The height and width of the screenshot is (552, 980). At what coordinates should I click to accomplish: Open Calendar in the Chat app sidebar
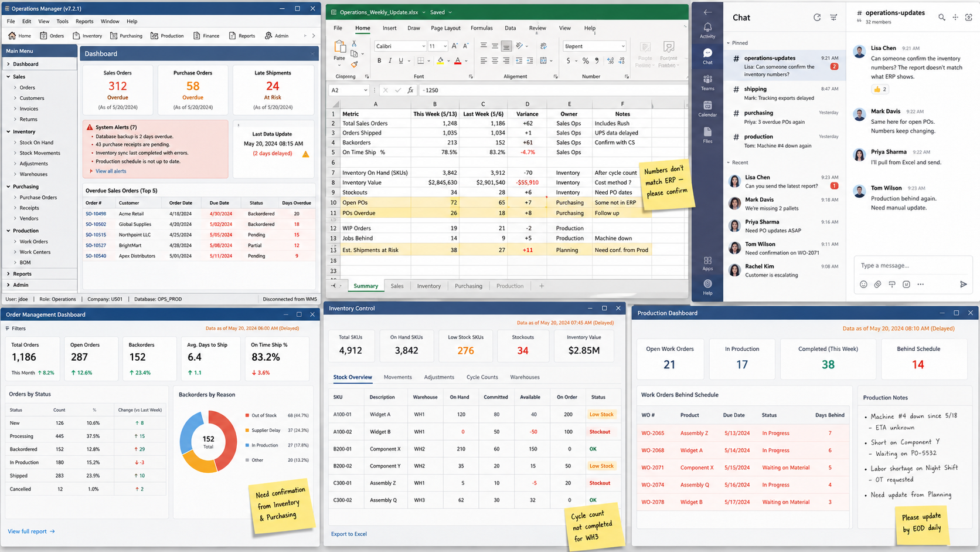coord(707,109)
